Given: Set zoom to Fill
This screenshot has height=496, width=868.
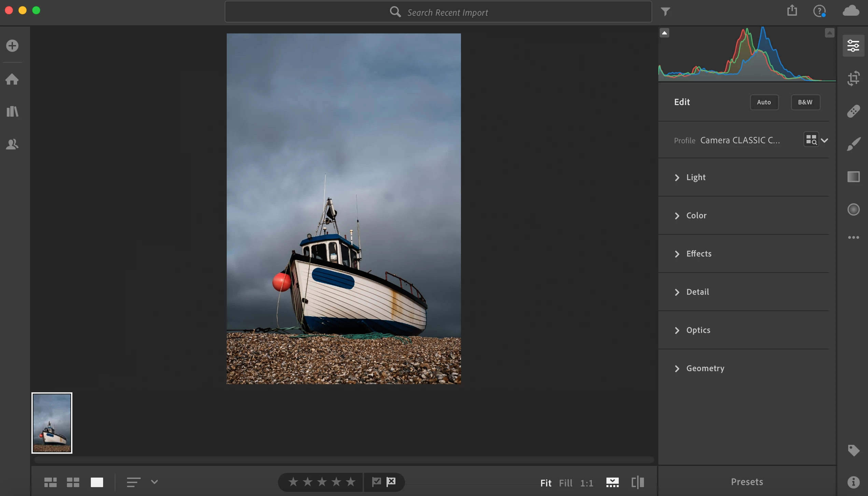Looking at the screenshot, I should tap(565, 483).
